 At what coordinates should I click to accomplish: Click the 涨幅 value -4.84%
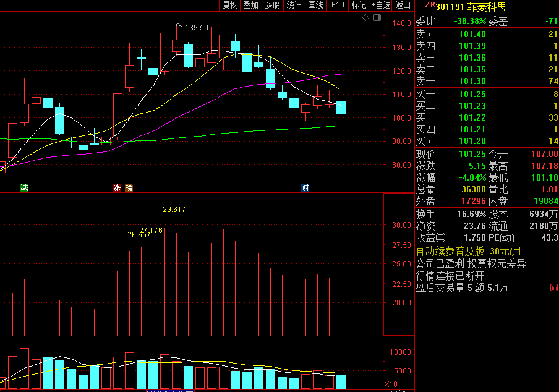472,177
